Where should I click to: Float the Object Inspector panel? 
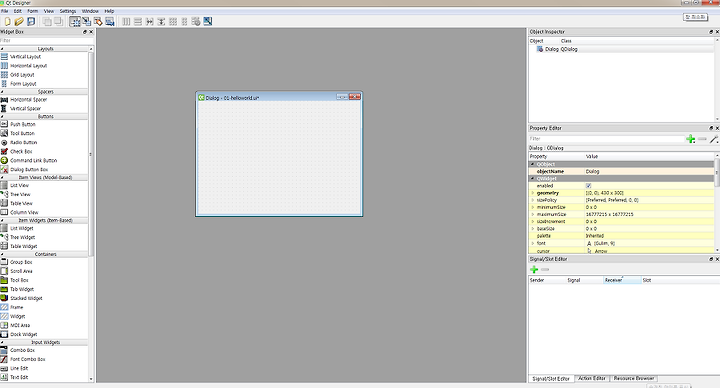click(x=711, y=32)
